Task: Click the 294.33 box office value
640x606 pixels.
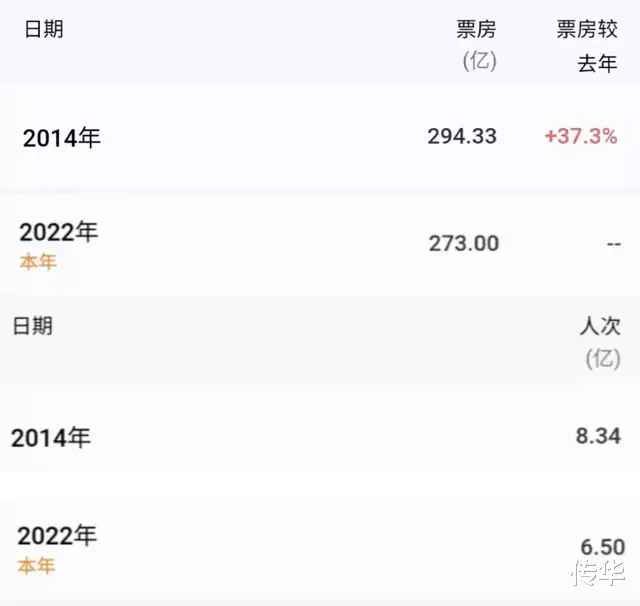Action: tap(462, 136)
